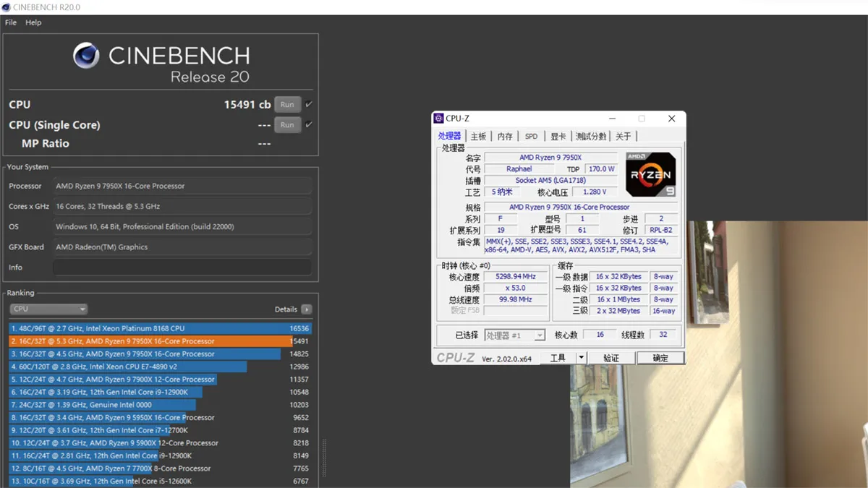The width and height of the screenshot is (868, 488).
Task: Switch to the 处理器 tab in CPU-Z
Action: (449, 136)
